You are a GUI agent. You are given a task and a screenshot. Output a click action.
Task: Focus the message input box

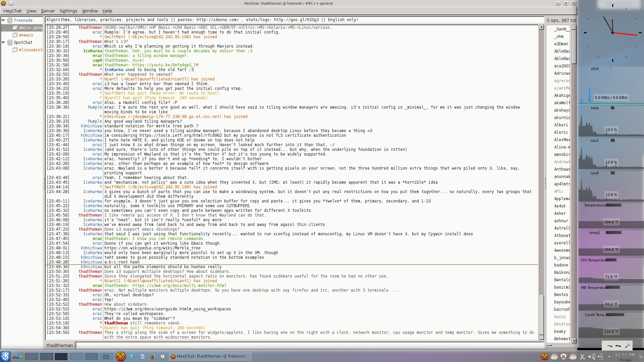click(x=309, y=345)
